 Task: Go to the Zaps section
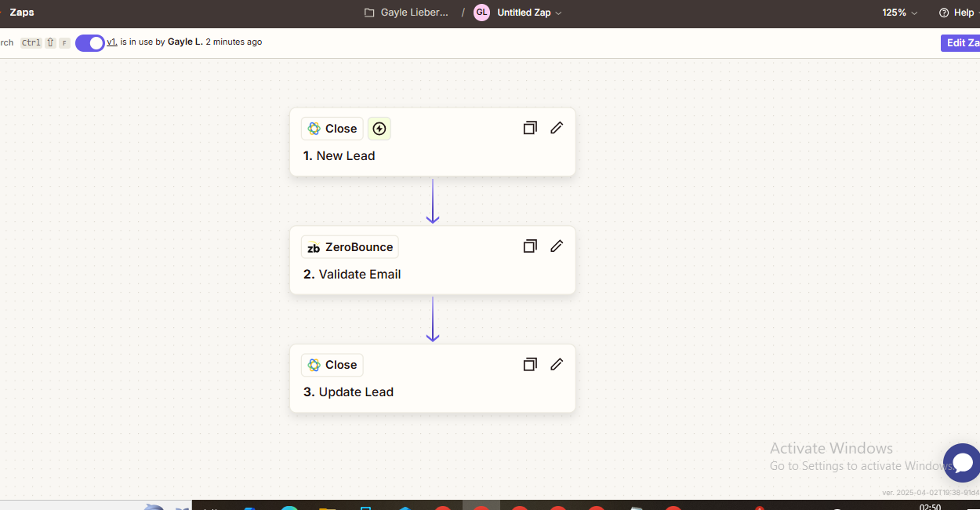point(22,13)
